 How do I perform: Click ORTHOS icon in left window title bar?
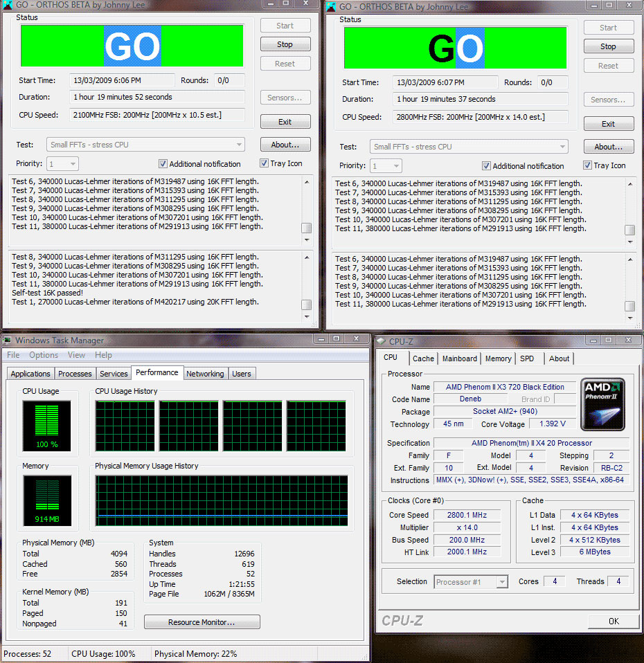point(8,6)
